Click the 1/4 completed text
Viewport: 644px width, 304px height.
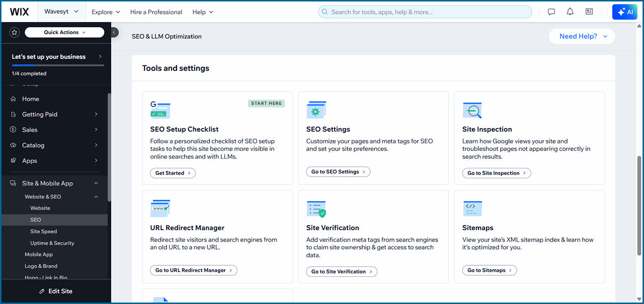click(29, 73)
